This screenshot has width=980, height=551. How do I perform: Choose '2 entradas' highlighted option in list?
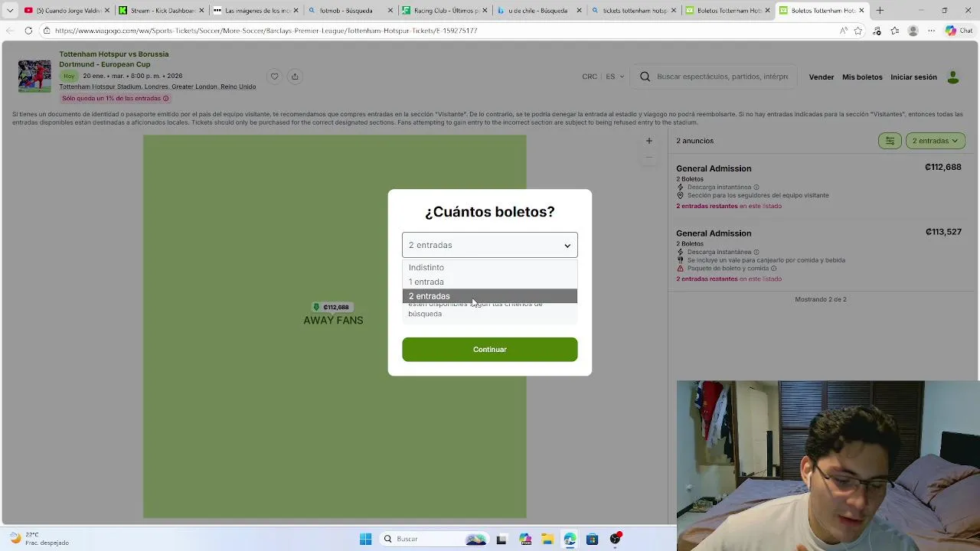pos(489,296)
